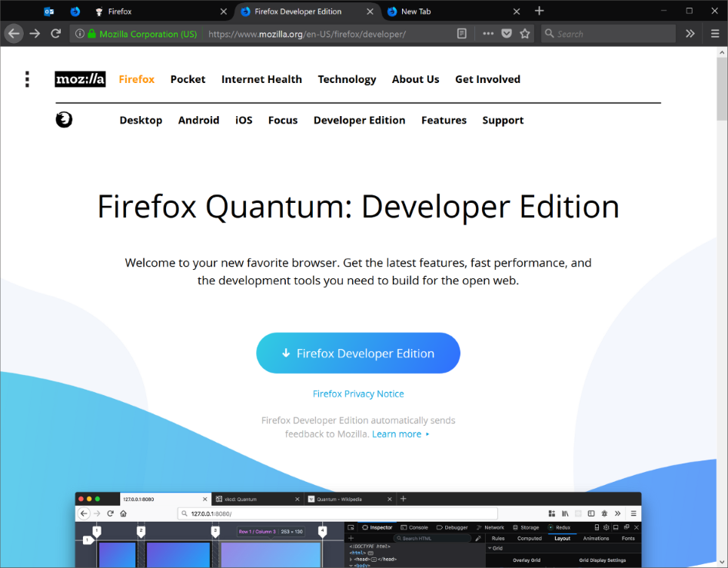Open Internet Health navigation item

(x=261, y=79)
